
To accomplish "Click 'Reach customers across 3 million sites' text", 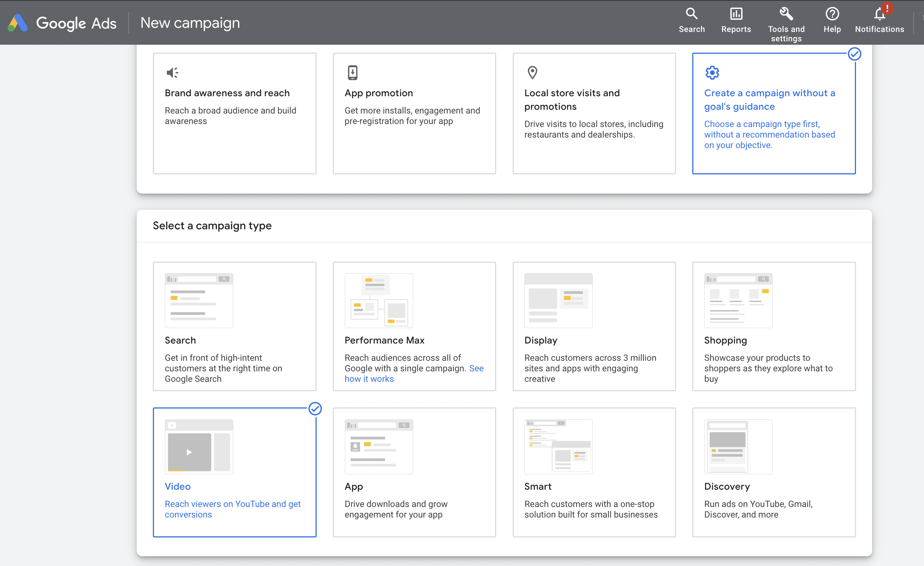I will (590, 368).
